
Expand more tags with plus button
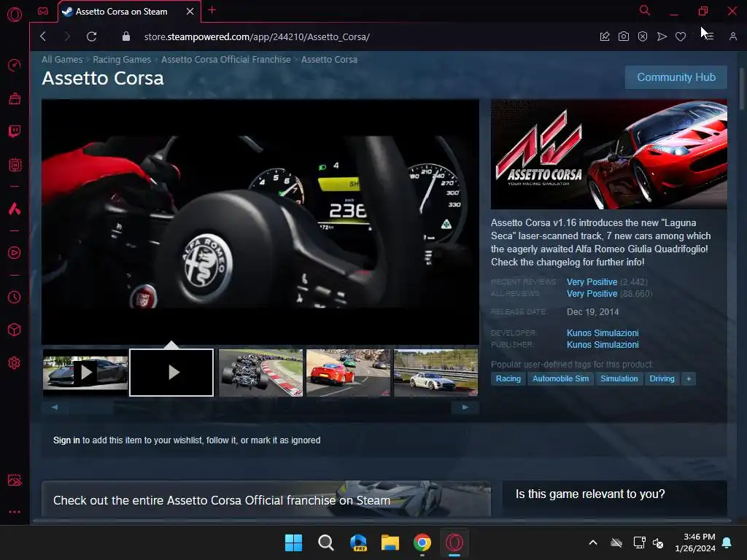(x=689, y=378)
